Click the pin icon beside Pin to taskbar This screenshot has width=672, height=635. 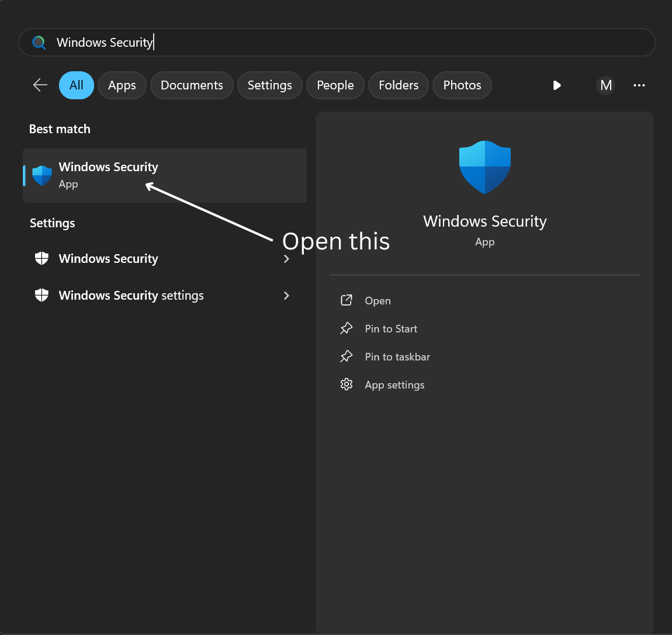click(347, 356)
